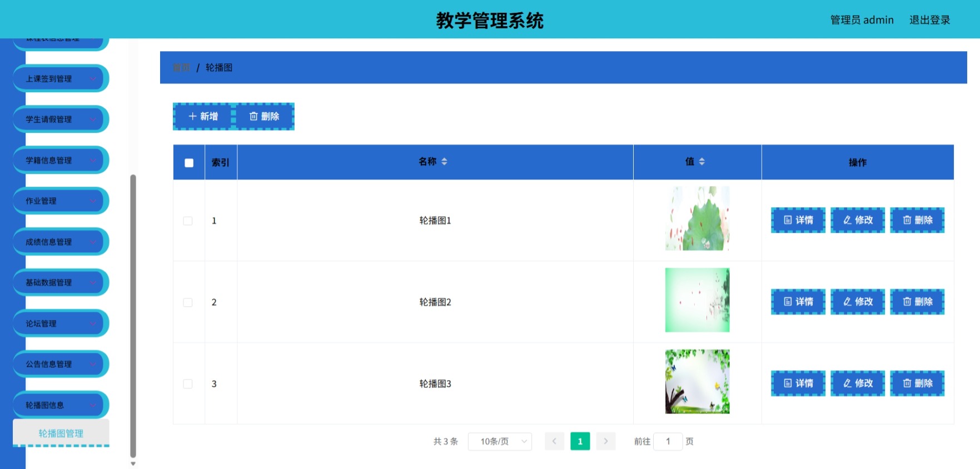Click the 退出登录 logout link
The image size is (980, 469).
[x=929, y=20]
